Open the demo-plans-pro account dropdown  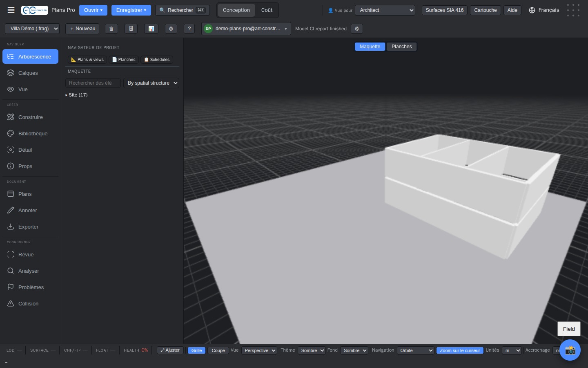tap(246, 29)
